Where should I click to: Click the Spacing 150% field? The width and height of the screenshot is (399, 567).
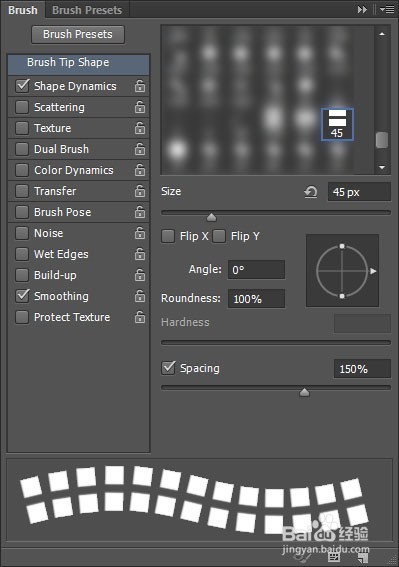pyautogui.click(x=362, y=369)
